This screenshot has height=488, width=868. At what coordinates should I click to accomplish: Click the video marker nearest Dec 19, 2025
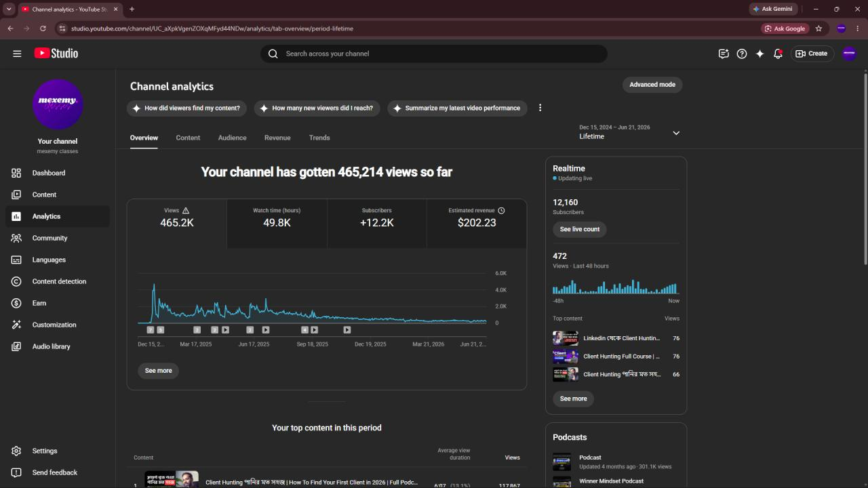coord(347,330)
